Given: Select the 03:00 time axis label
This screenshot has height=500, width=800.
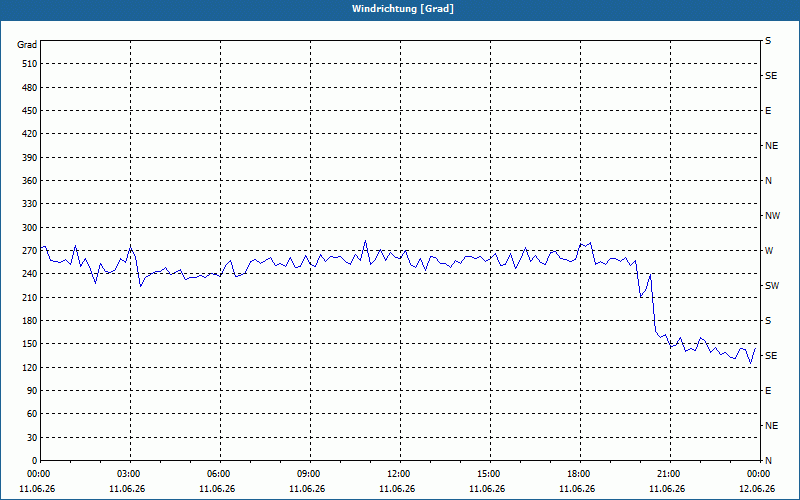Looking at the screenshot, I should coord(130,474).
